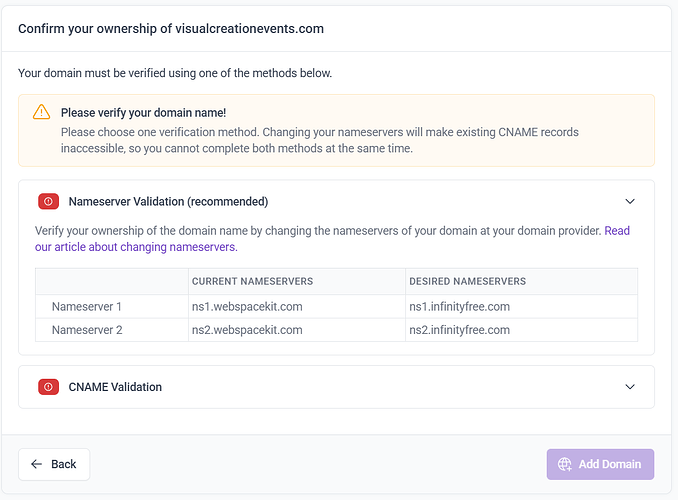
Task: Click the Desired Nameservers column header
Action: [x=467, y=281]
